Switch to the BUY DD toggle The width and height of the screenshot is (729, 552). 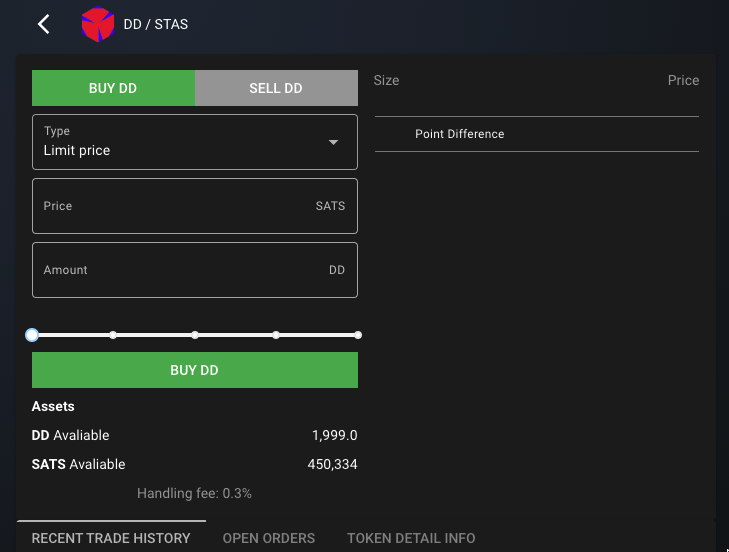point(113,88)
